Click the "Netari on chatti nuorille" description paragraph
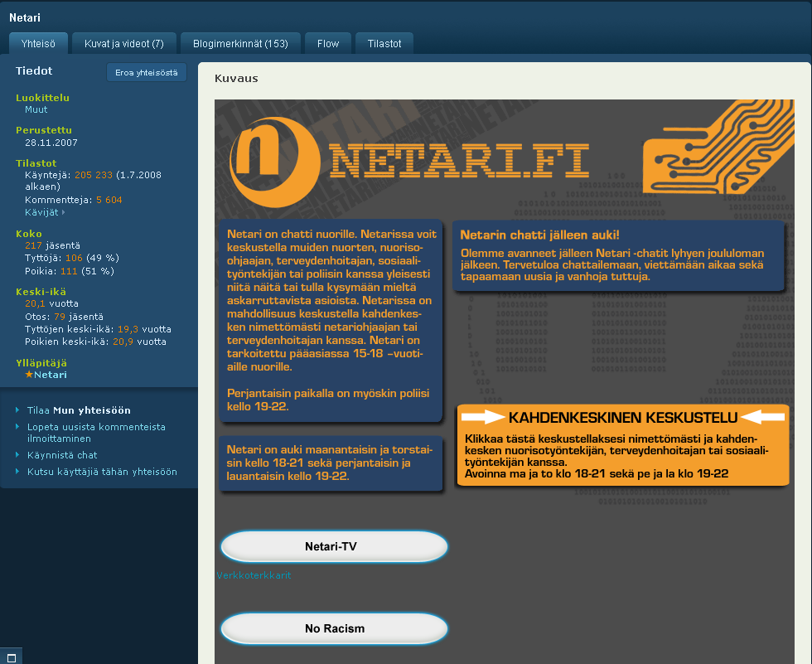Viewport: 812px width, 664px height. [331, 300]
